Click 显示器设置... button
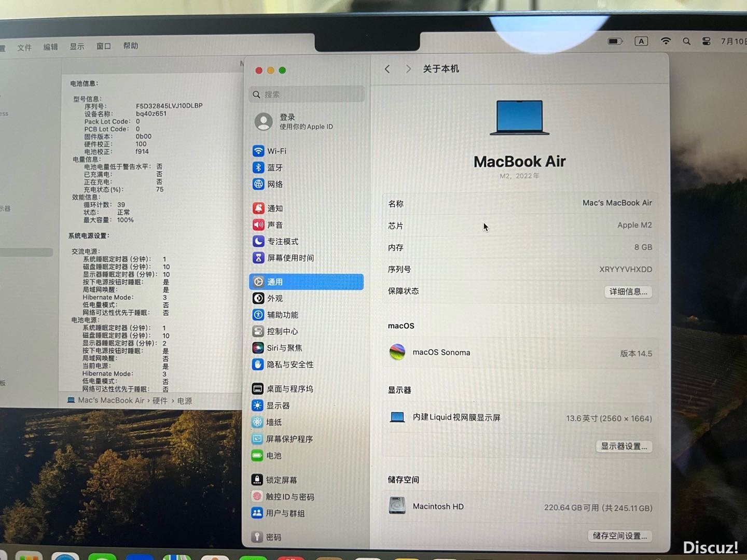747x560 pixels. 624,446
